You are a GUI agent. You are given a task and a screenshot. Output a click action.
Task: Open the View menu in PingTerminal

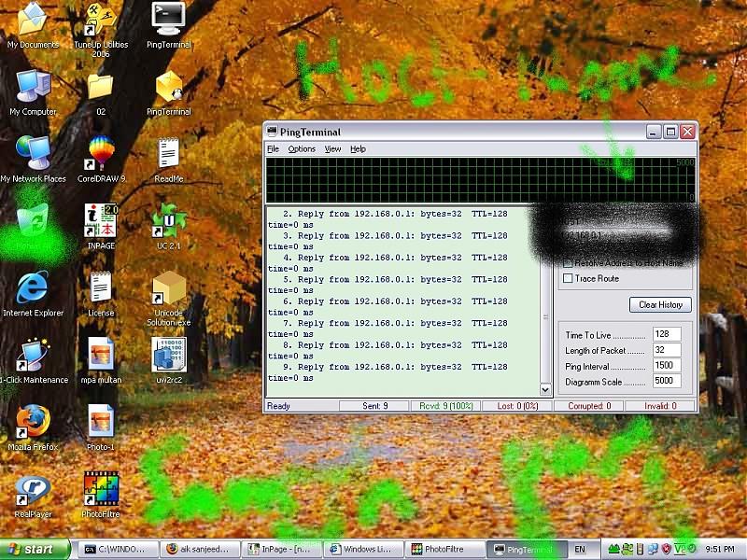pos(332,149)
